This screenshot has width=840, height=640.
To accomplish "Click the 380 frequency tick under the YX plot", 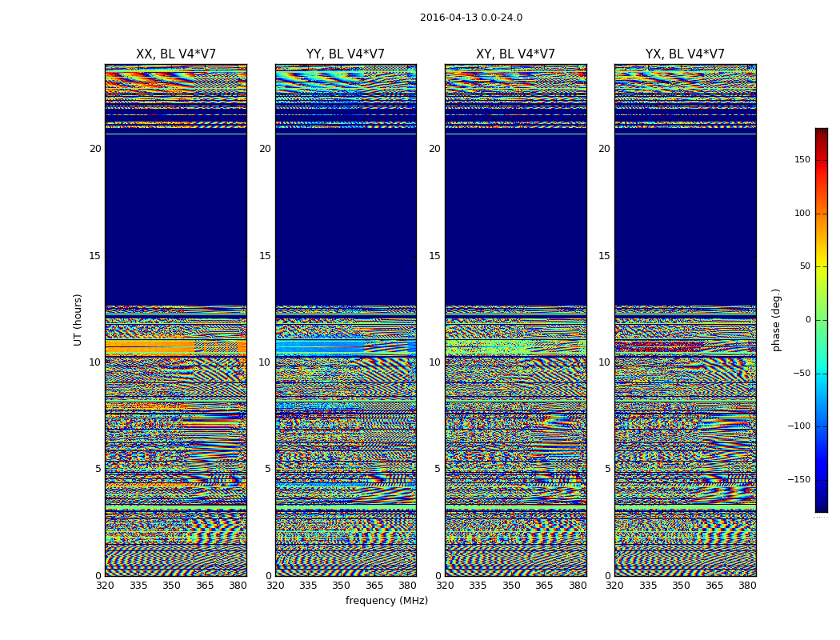I will click(x=747, y=586).
